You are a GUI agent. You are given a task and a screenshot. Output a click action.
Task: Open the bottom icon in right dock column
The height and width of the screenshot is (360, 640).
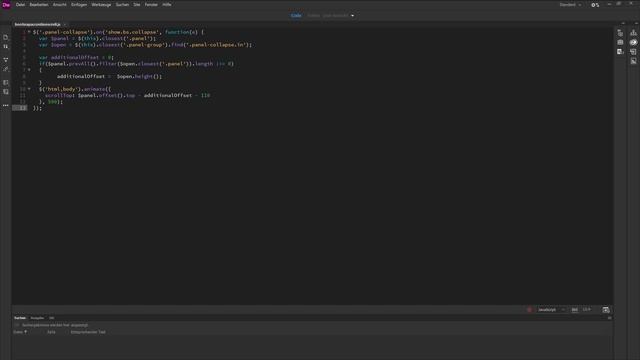[633, 61]
